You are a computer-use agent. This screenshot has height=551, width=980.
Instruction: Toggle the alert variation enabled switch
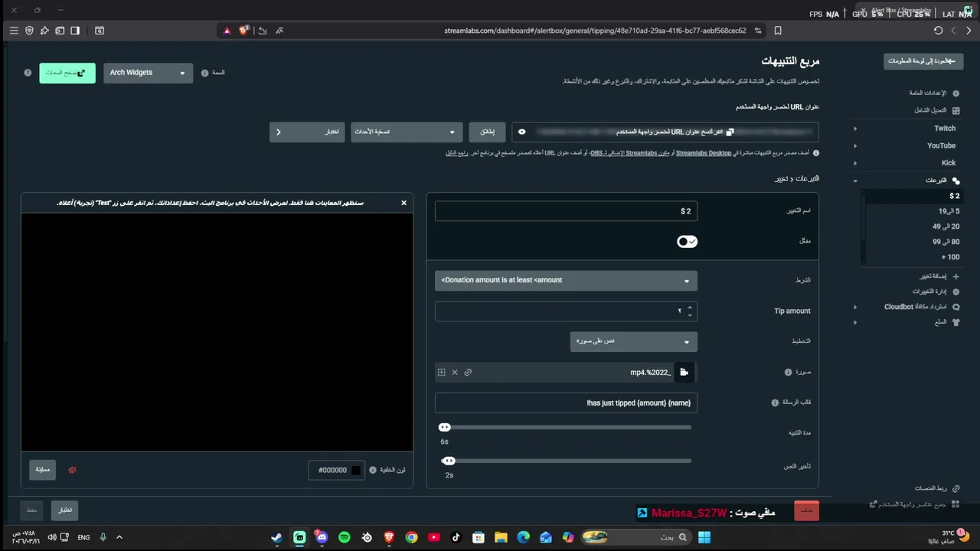[x=687, y=242]
